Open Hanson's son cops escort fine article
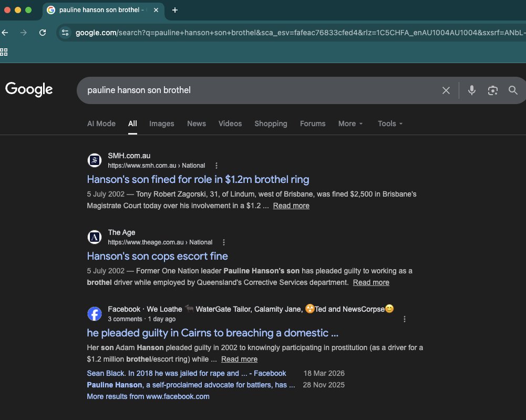 coord(157,257)
